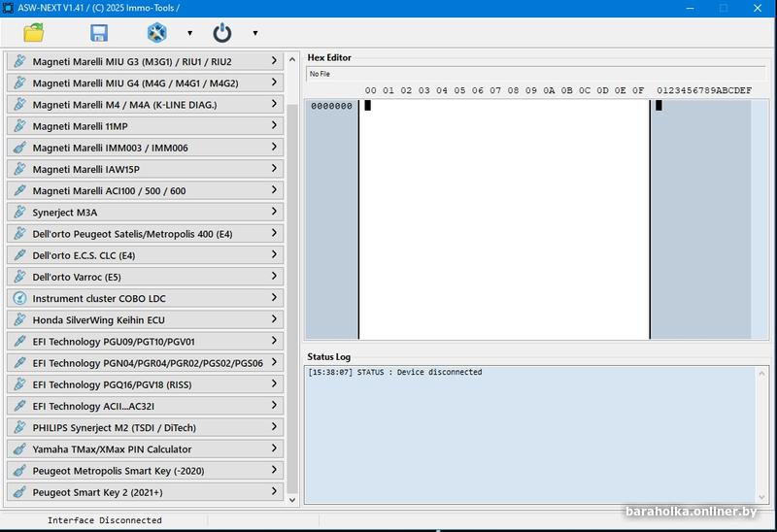Click icon beside Magneti Marelli 11MP
Screen dimensions: 777x532
coord(19,126)
